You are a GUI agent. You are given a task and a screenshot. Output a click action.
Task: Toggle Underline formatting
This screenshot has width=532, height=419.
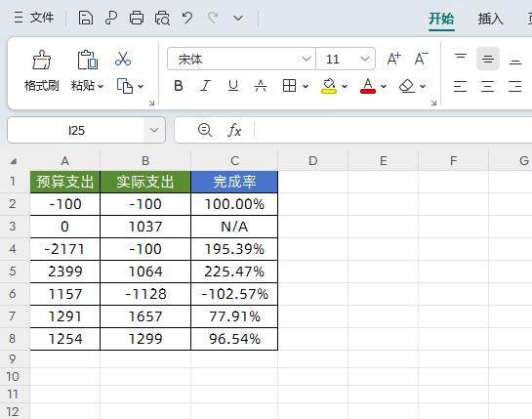click(x=233, y=86)
